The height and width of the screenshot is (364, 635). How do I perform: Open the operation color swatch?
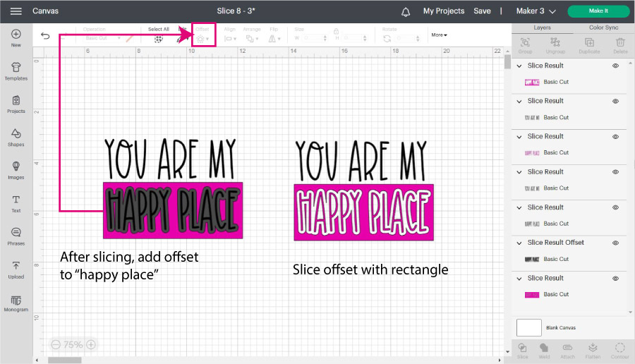(x=129, y=39)
